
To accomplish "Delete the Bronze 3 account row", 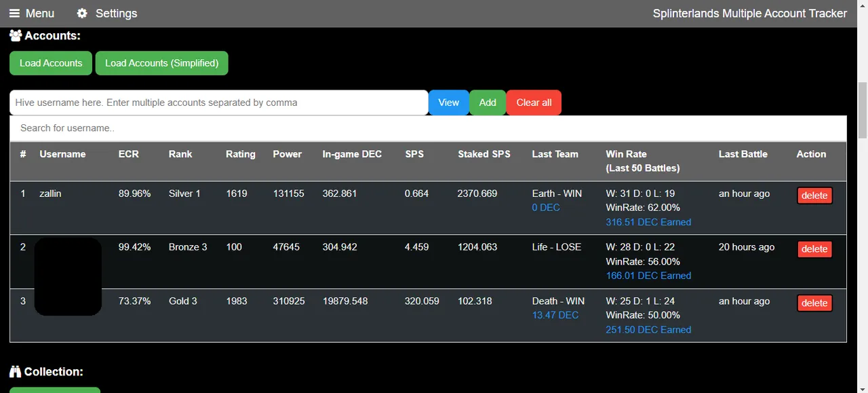I will point(814,249).
